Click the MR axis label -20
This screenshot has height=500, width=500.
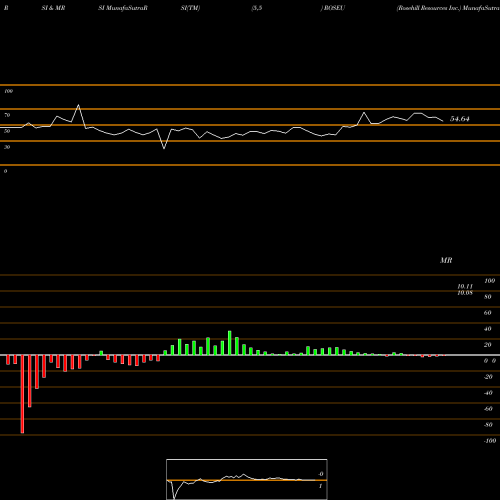pyautogui.click(x=488, y=377)
